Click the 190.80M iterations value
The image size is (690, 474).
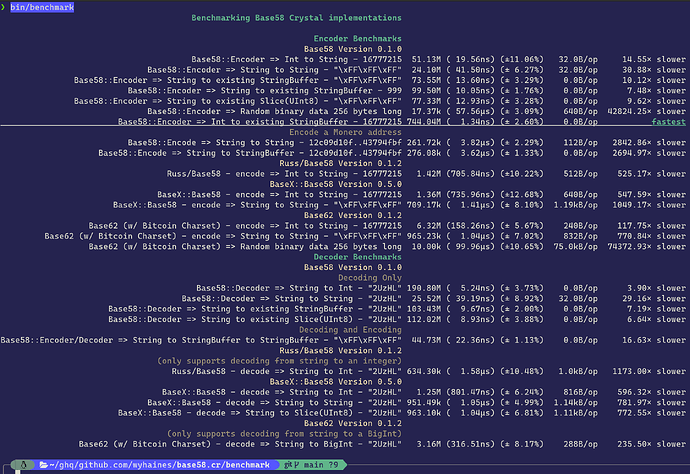tap(424, 288)
